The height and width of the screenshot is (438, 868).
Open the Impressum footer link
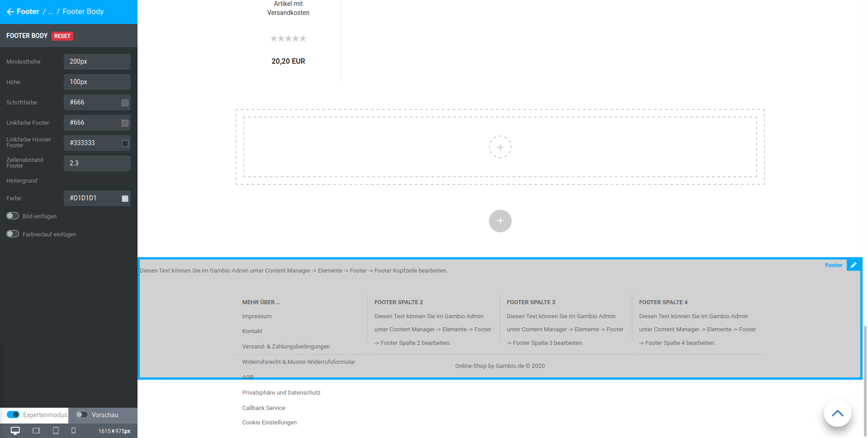click(x=256, y=316)
